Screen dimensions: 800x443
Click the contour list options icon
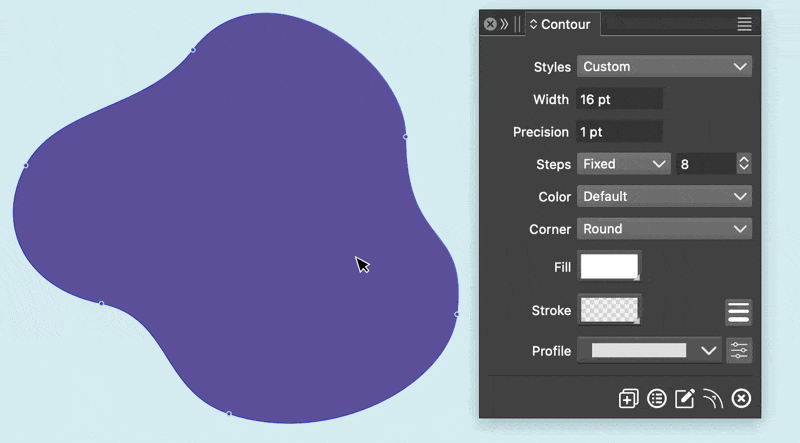657,399
